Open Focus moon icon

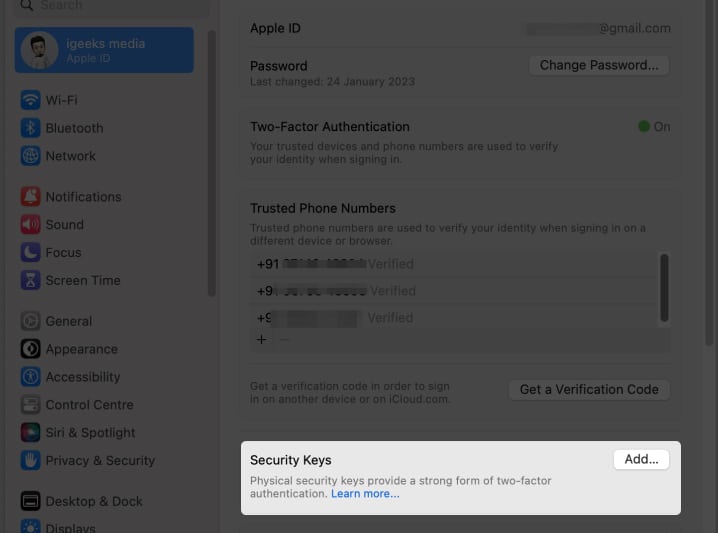30,253
